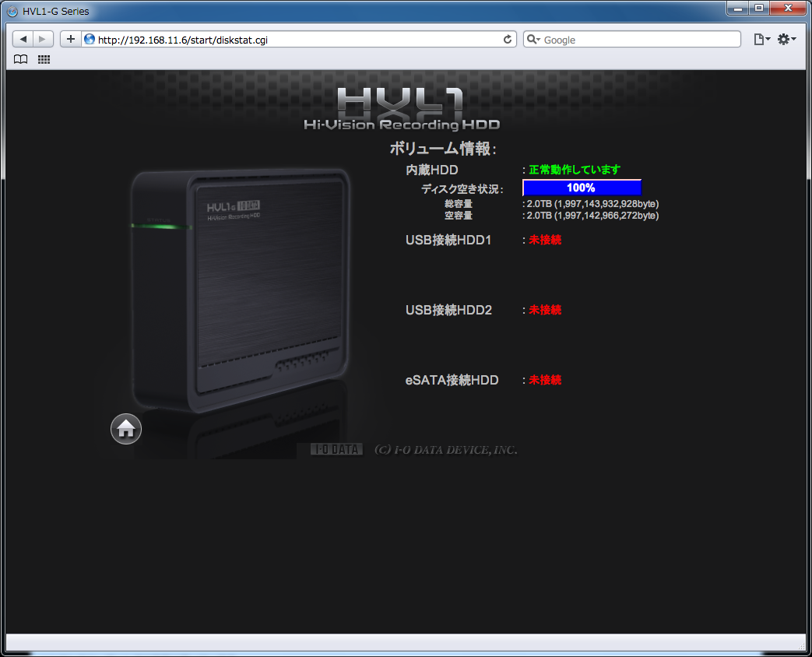Open the gear settings menu
The image size is (812, 657).
[x=786, y=40]
